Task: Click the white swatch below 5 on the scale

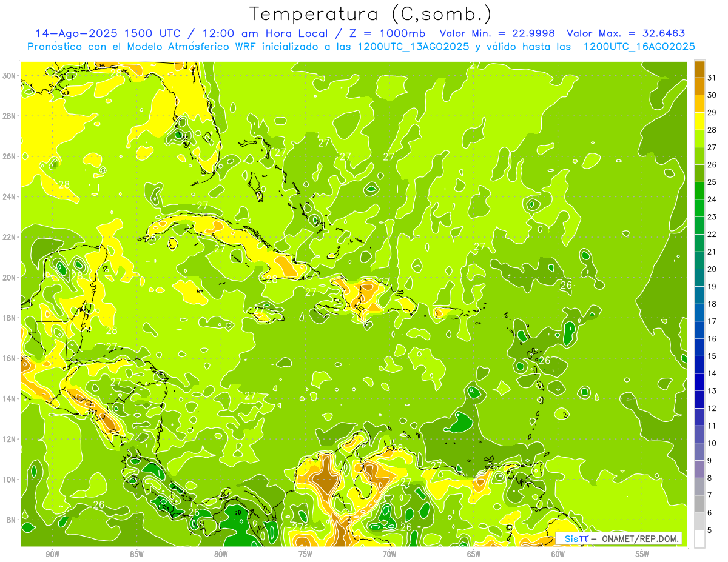Action: [699, 538]
